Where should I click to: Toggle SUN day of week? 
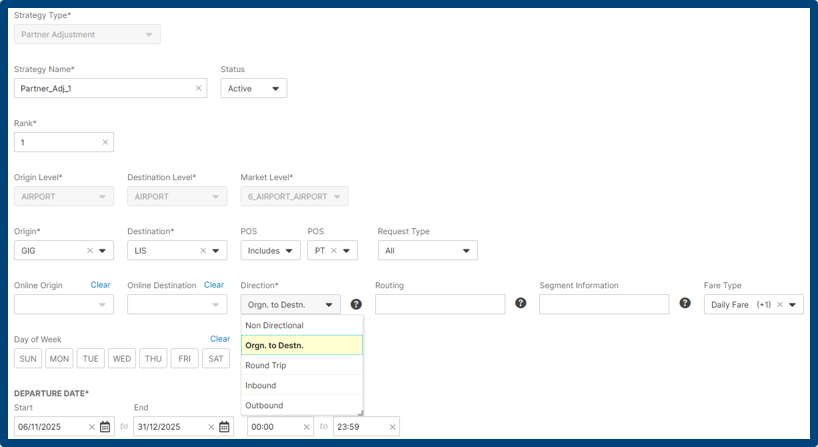[28, 359]
